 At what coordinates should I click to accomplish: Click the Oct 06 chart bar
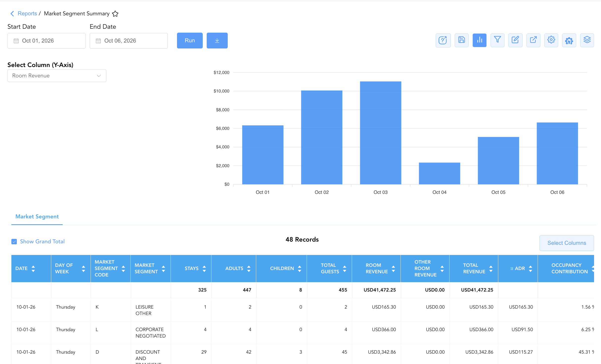point(557,153)
